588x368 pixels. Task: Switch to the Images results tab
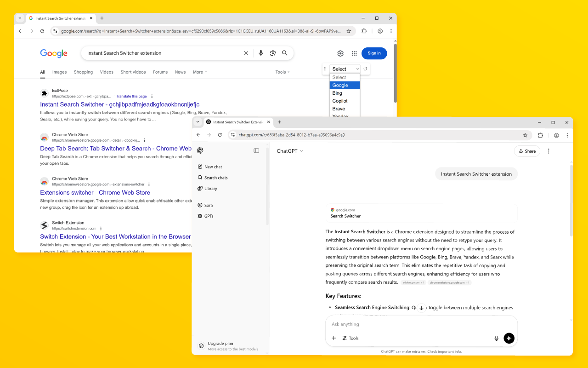(x=59, y=72)
